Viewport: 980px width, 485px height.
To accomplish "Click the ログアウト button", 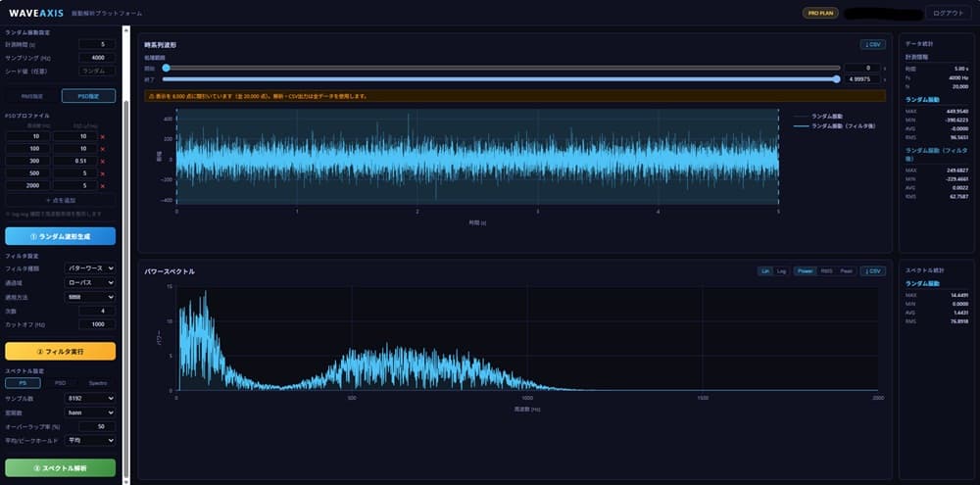I will point(948,13).
